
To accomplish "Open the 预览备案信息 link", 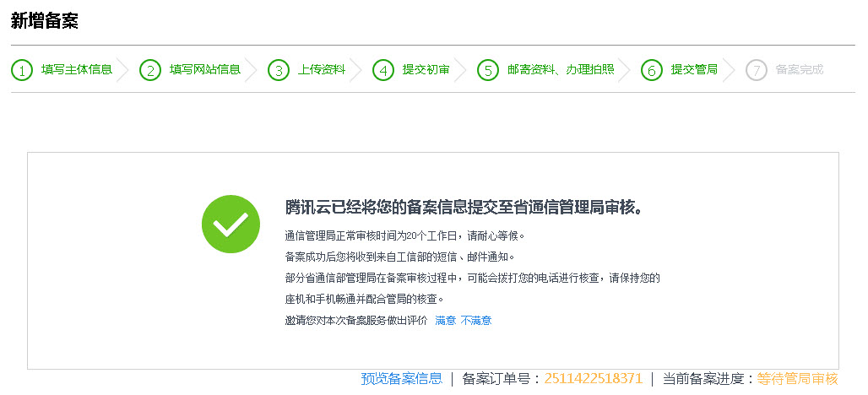I will 402,379.
